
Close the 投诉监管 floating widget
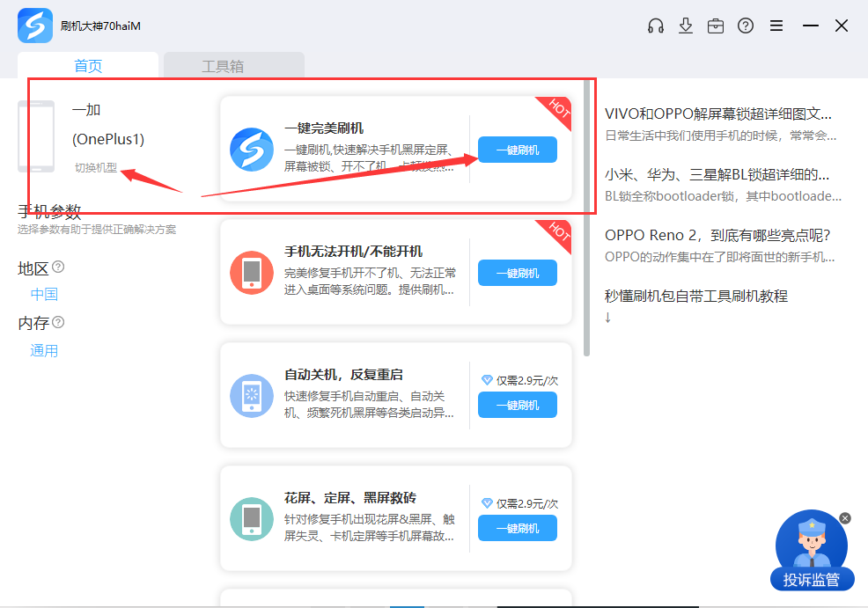845,518
